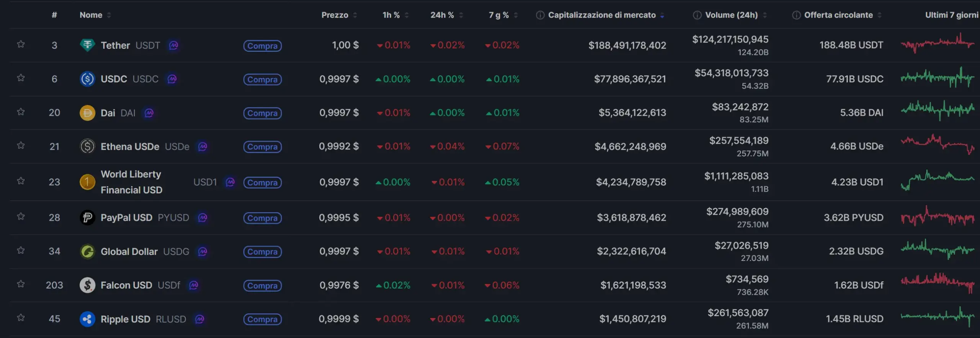The height and width of the screenshot is (338, 980).
Task: Star the Ethena USDe row
Action: (21, 146)
